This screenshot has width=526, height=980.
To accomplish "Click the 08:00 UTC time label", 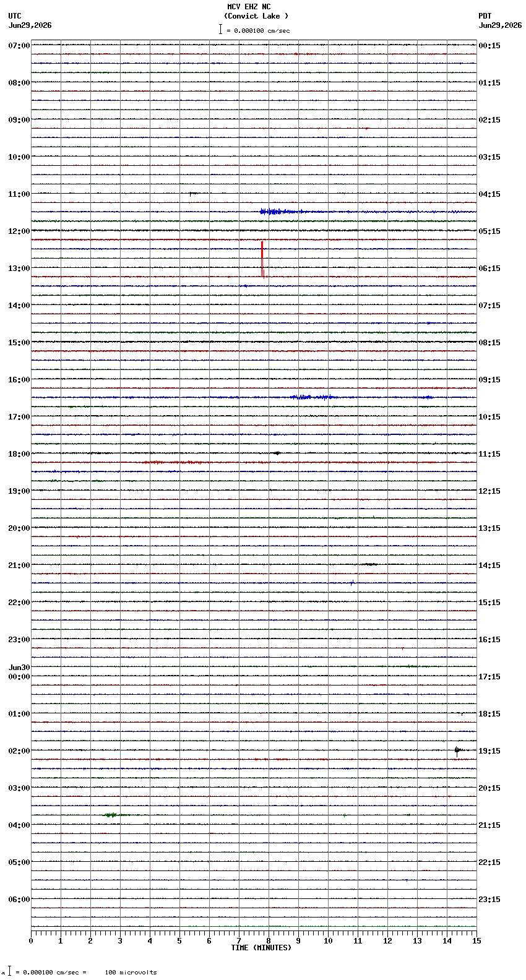I will (19, 83).
